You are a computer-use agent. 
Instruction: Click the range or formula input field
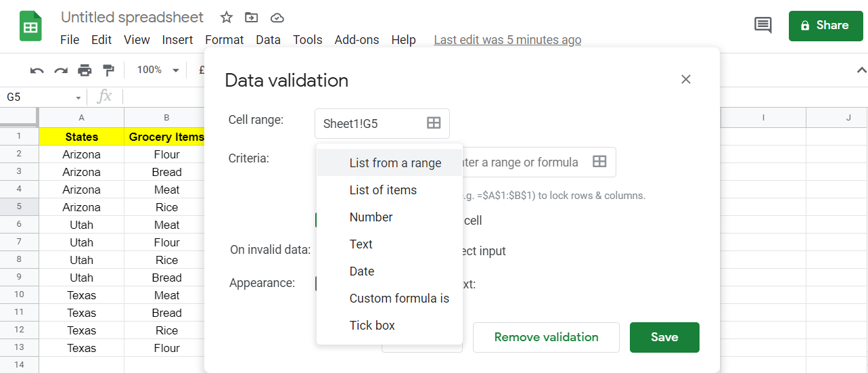pos(539,162)
